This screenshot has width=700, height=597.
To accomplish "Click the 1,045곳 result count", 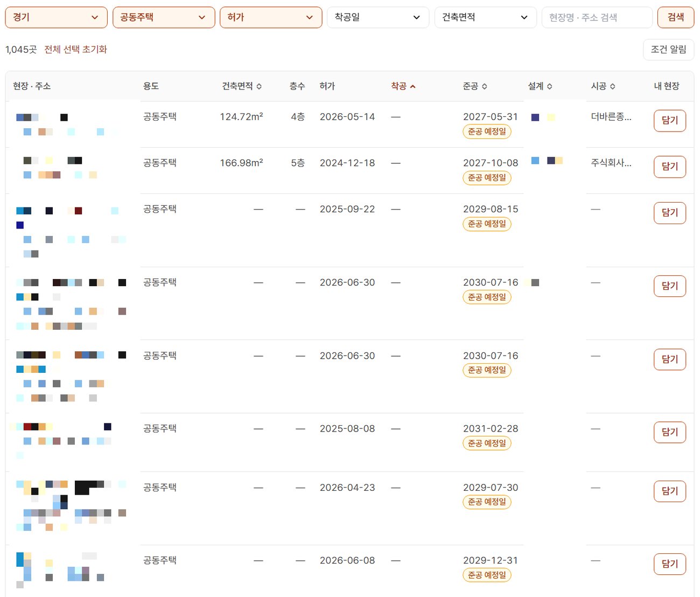I will pyautogui.click(x=21, y=50).
